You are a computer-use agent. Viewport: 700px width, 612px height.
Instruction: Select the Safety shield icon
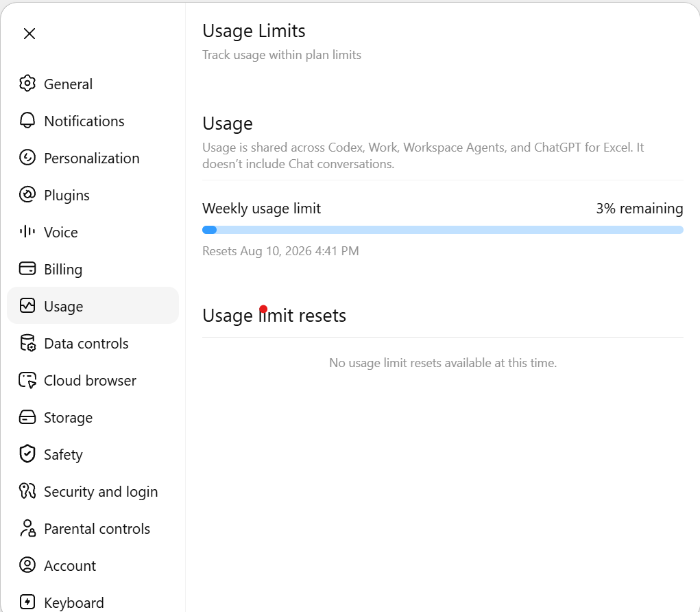pos(27,454)
